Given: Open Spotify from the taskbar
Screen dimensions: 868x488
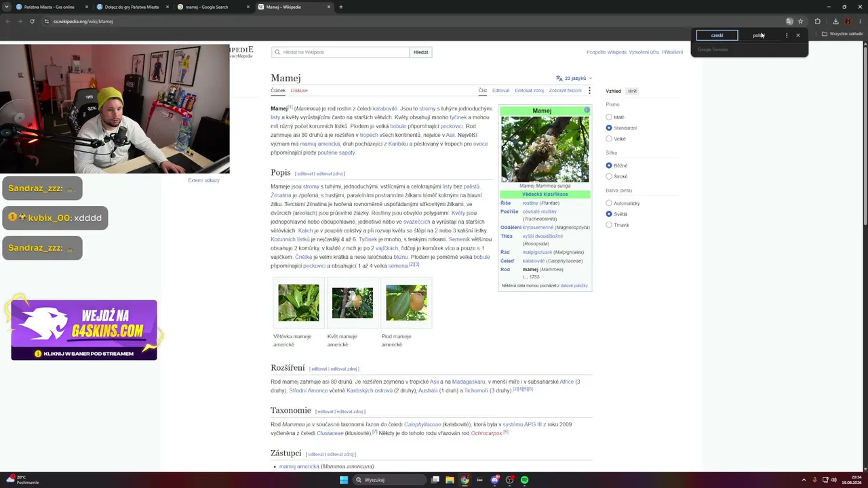Looking at the screenshot, I should click(x=525, y=480).
